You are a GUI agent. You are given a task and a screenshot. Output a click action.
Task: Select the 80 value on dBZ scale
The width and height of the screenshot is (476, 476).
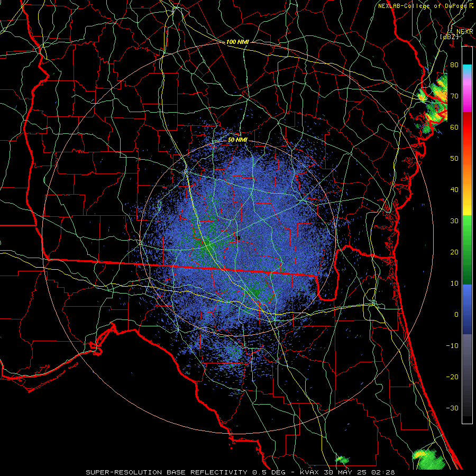pos(454,65)
